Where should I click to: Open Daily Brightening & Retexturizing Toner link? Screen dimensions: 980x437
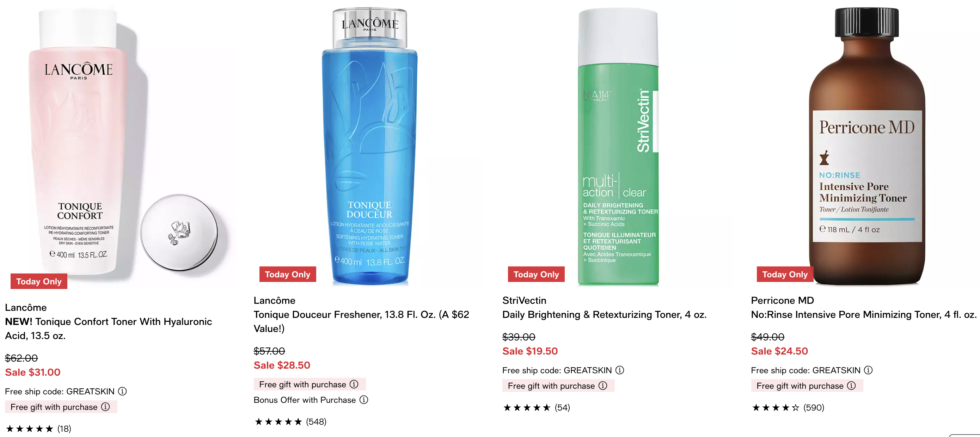604,314
